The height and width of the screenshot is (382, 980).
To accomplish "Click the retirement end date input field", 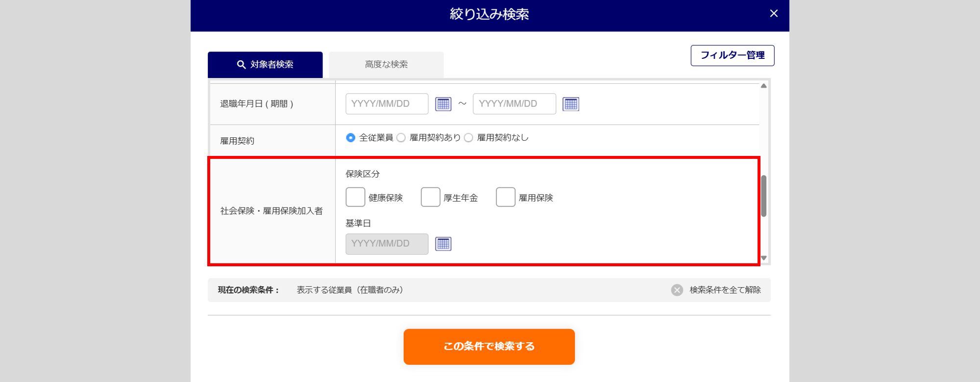I will click(514, 104).
